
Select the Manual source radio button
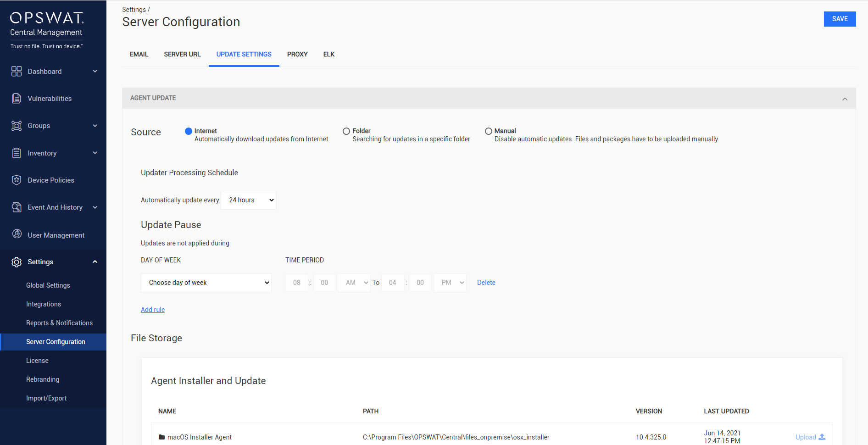489,131
